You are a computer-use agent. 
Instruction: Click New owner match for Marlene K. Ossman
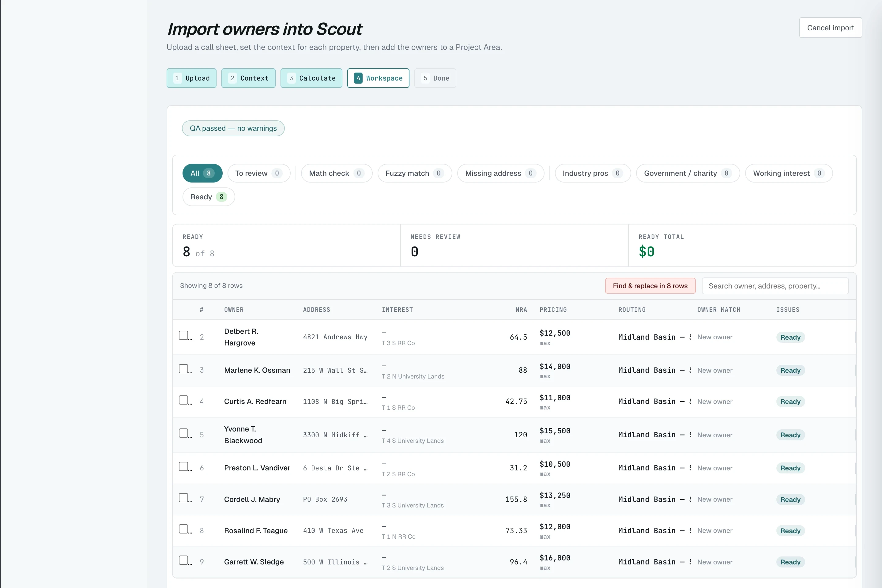(714, 370)
